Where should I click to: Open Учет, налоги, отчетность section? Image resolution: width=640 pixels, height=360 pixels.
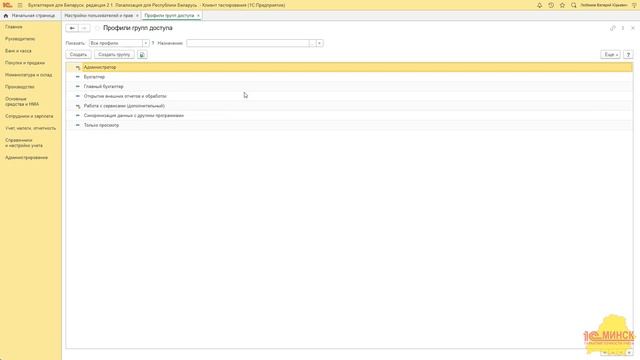pyautogui.click(x=31, y=128)
